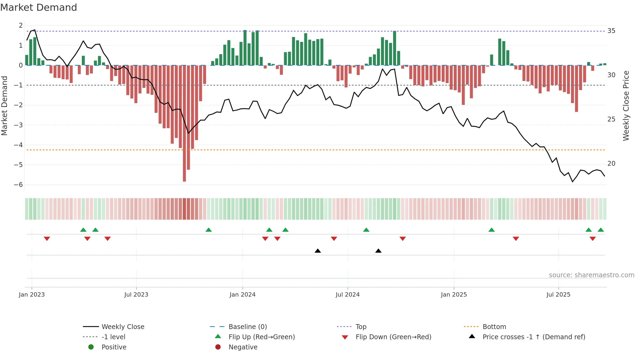Toggle the Positive legend entry
This screenshot has width=644, height=362.
pos(107,347)
